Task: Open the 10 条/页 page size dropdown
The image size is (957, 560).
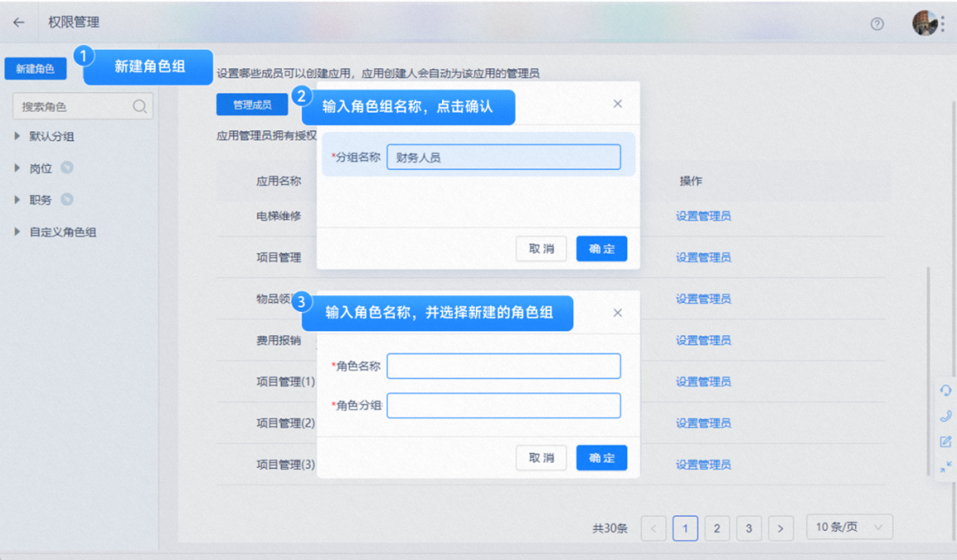Action: pyautogui.click(x=848, y=527)
